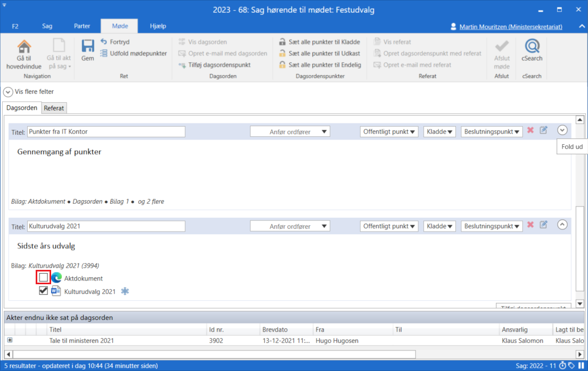Uncheck the Kulturudvalg 2021 document checkbox
588x371 pixels.
[43, 291]
